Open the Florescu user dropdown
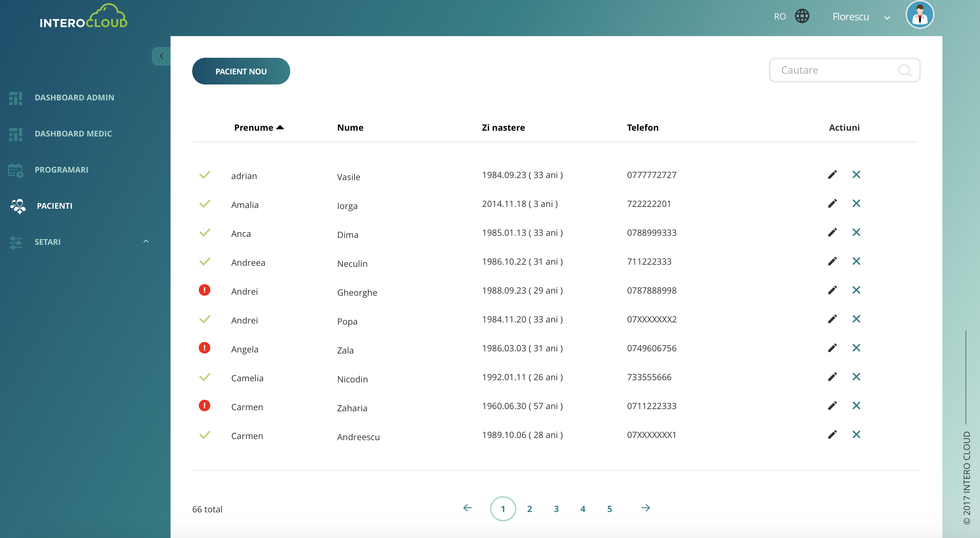The image size is (980, 538). click(860, 17)
